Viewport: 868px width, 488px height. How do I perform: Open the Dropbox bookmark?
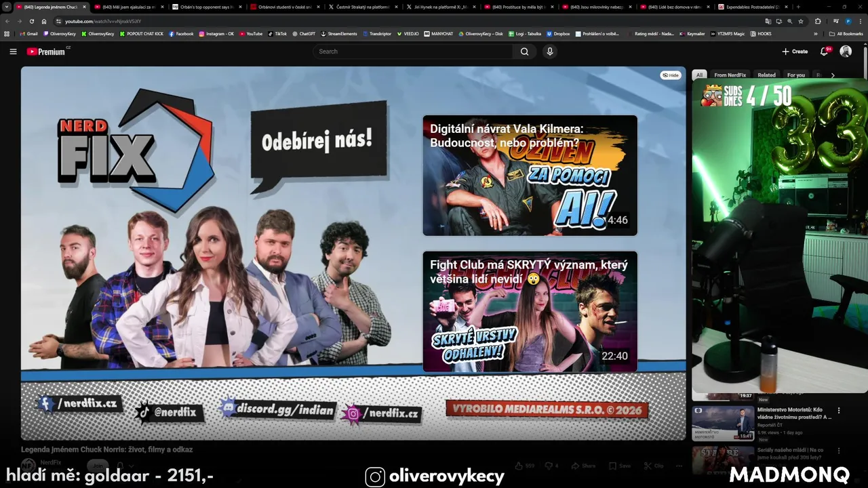tap(558, 33)
